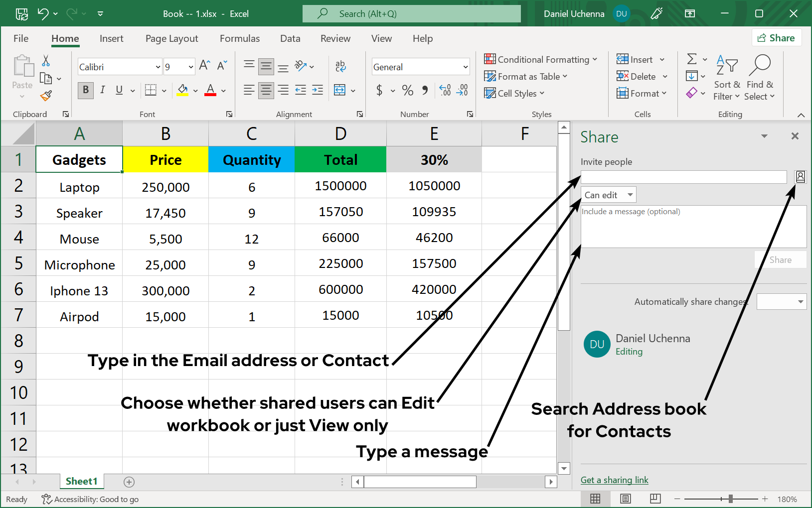Switch to Page Layout view in status bar
This screenshot has width=812, height=508.
point(626,499)
